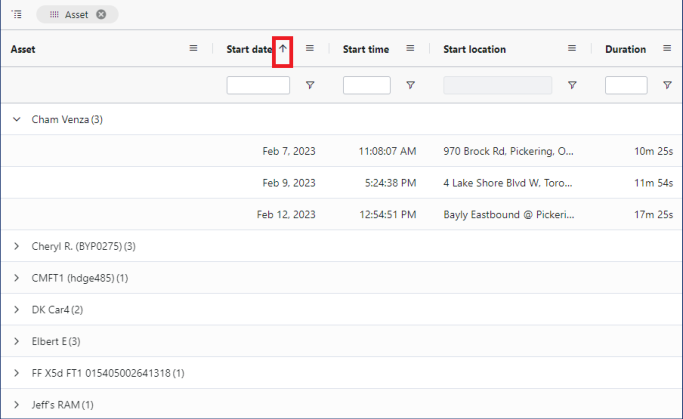The height and width of the screenshot is (419, 683).
Task: Click the Start time filter funnel icon
Action: click(410, 86)
